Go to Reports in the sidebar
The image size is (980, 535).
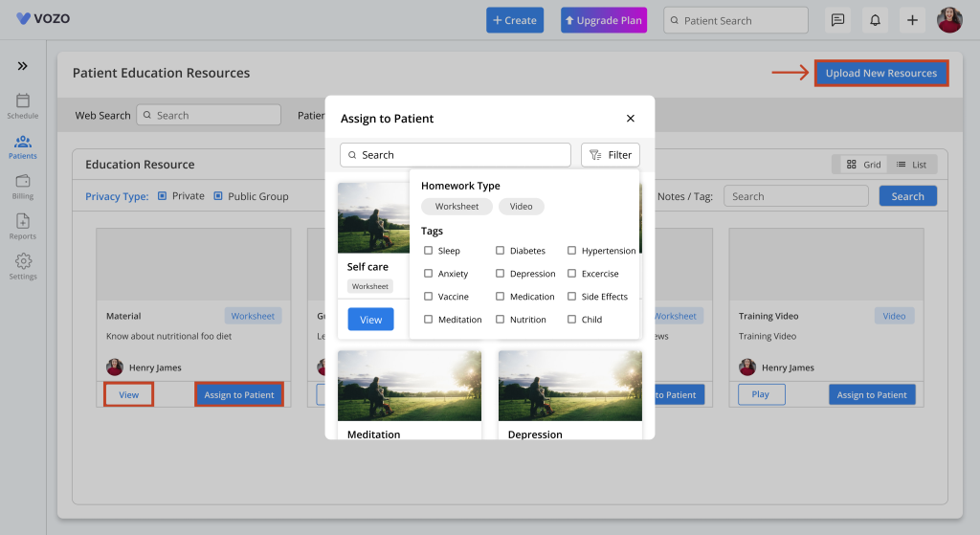[23, 226]
